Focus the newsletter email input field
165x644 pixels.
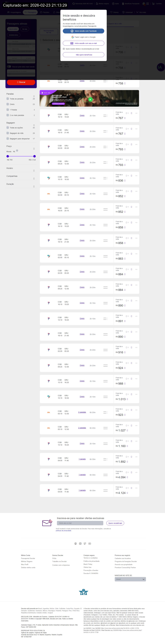80,523
